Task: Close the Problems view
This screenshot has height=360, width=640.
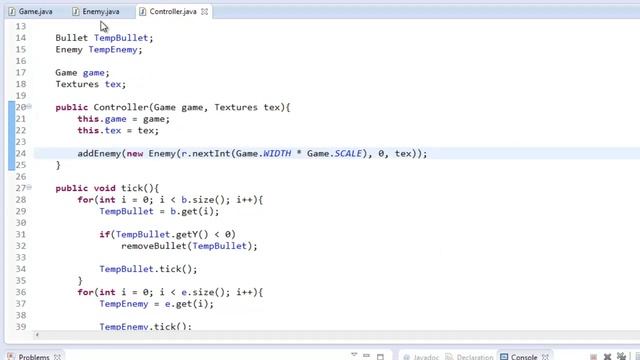Action: [58, 357]
